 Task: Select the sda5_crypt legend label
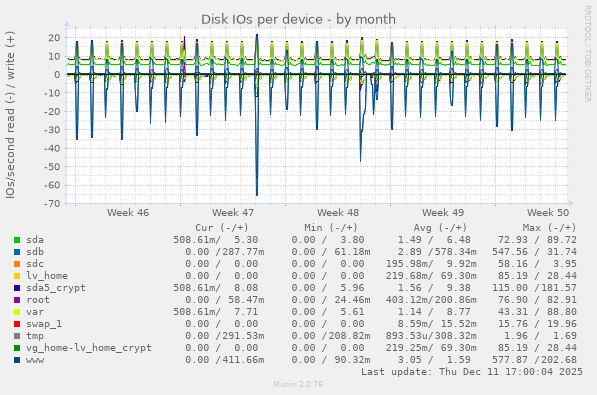(56, 288)
